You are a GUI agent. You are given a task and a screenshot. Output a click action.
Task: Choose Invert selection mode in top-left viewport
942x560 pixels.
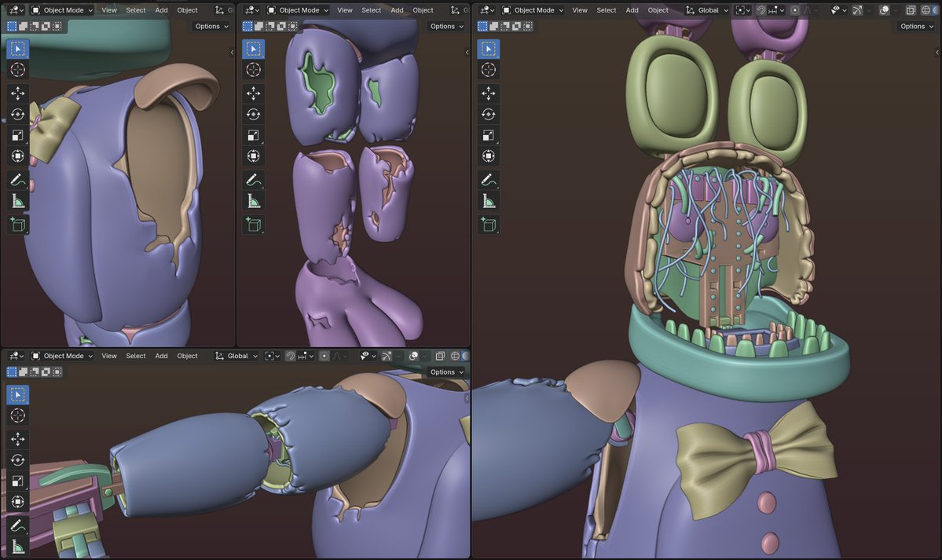[x=46, y=27]
